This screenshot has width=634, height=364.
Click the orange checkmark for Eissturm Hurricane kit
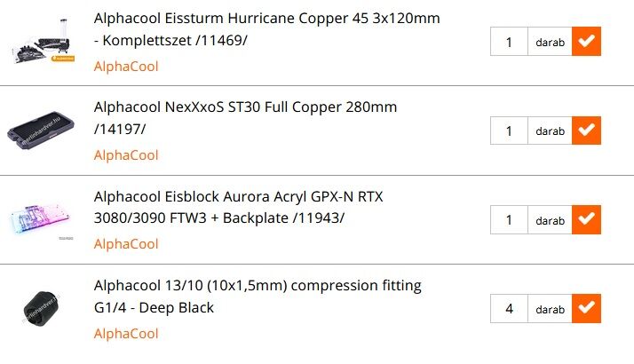(586, 42)
